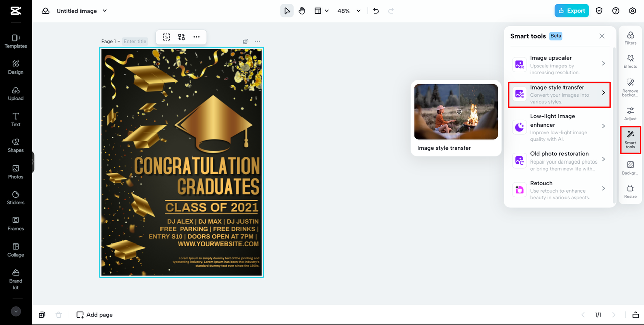Screen dimensions: 644x325
Task: Open the Remove background tool
Action: [x=630, y=88]
